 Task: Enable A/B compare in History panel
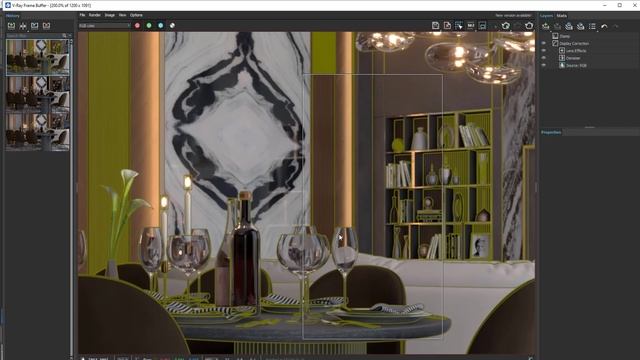[23, 26]
